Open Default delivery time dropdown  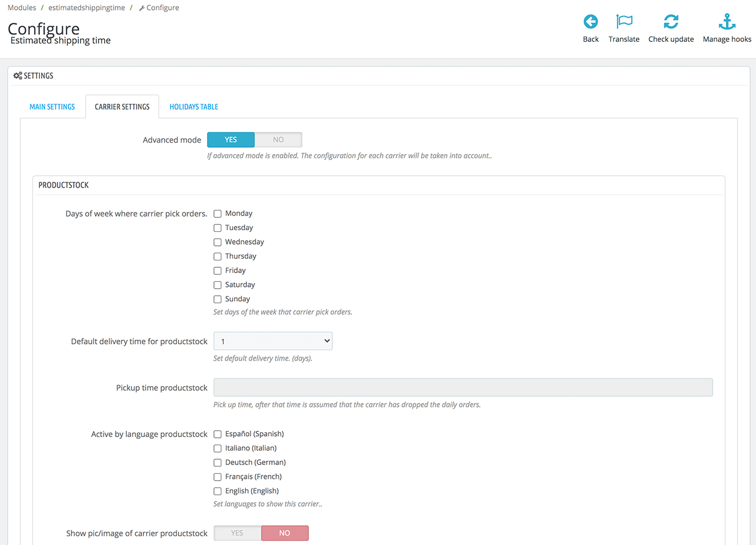click(273, 341)
